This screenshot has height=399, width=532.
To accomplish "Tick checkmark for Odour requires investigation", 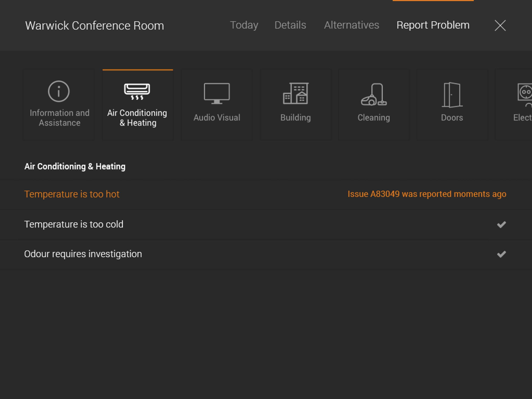I will [501, 254].
